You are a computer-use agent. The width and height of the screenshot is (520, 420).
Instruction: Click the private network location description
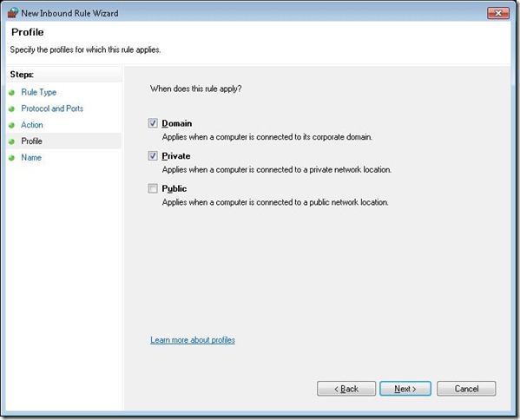(x=277, y=170)
